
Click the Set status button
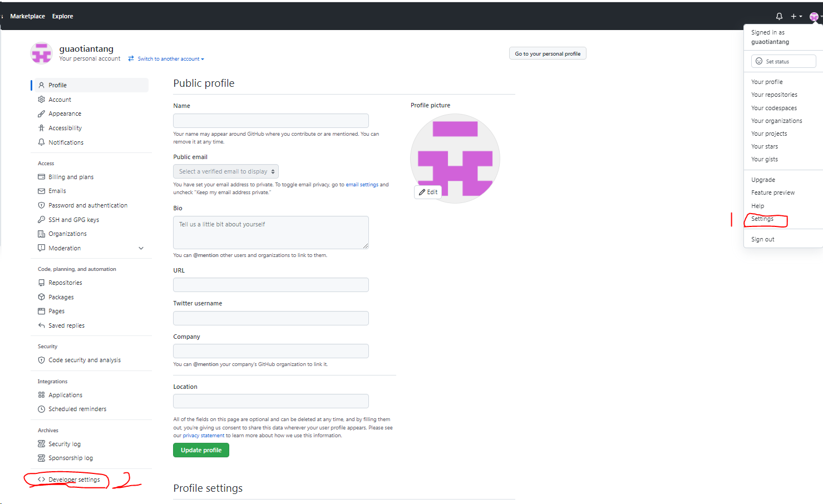pos(783,61)
